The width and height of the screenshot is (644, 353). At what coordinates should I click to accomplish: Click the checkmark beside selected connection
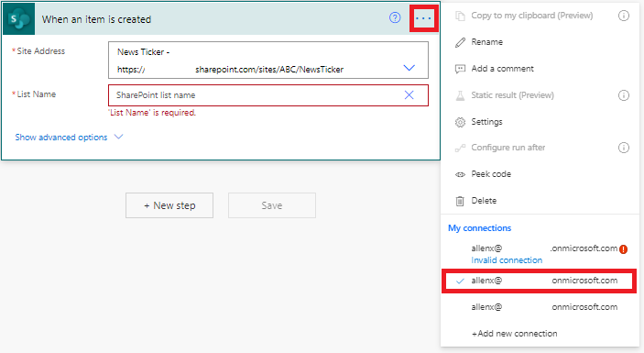460,281
